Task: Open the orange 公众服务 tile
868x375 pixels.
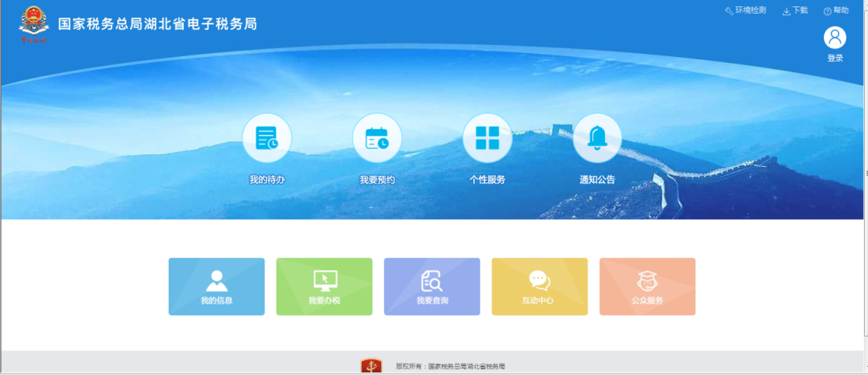Action: [x=647, y=287]
